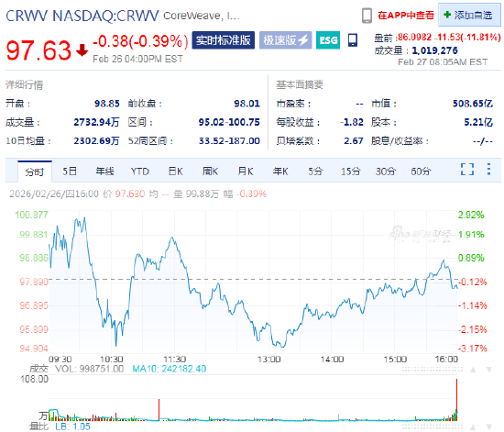Click the 2.92% percent axis label
Image resolution: width=504 pixels, height=432 pixels.
click(471, 215)
